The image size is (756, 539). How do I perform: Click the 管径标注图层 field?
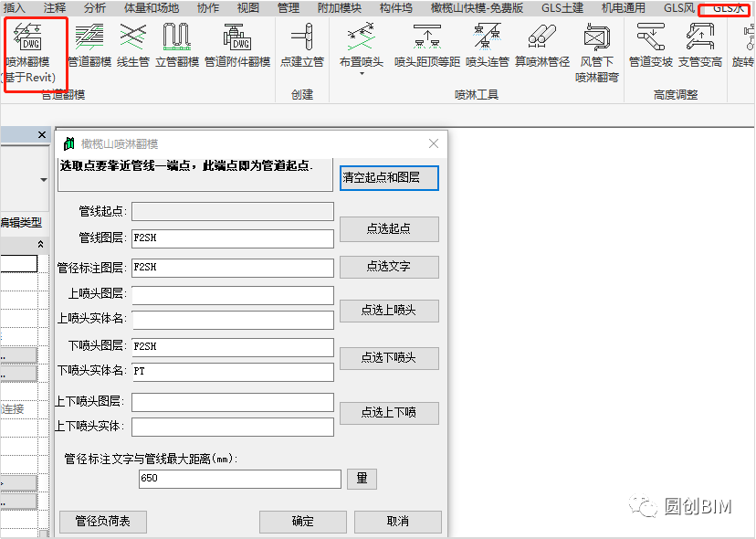click(x=233, y=268)
